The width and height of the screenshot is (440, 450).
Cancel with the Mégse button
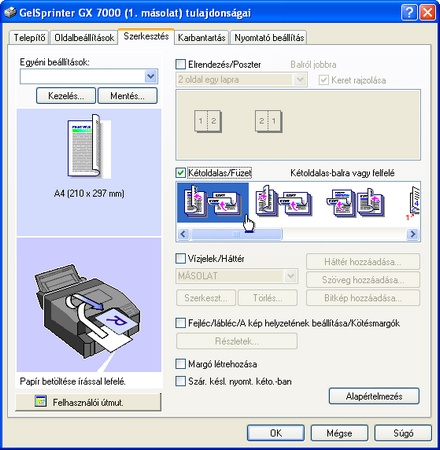[339, 433]
